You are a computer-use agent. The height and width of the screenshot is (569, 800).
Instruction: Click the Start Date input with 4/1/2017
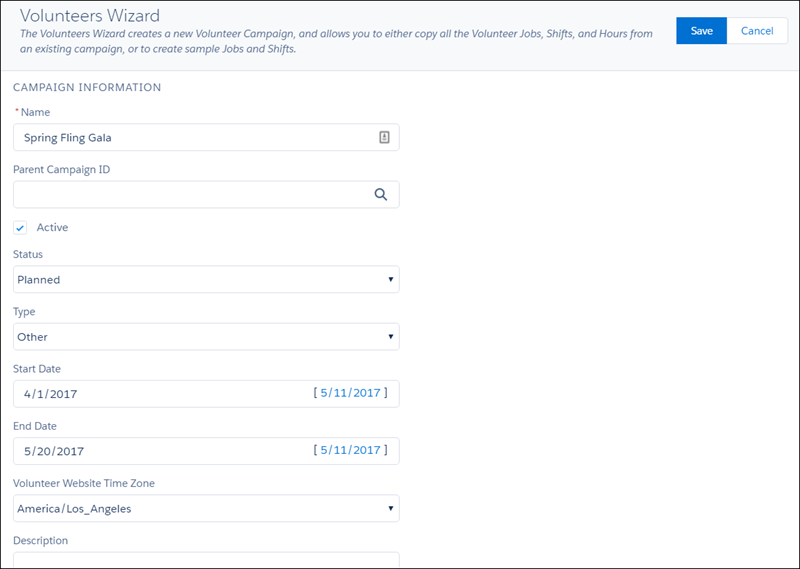(206, 393)
